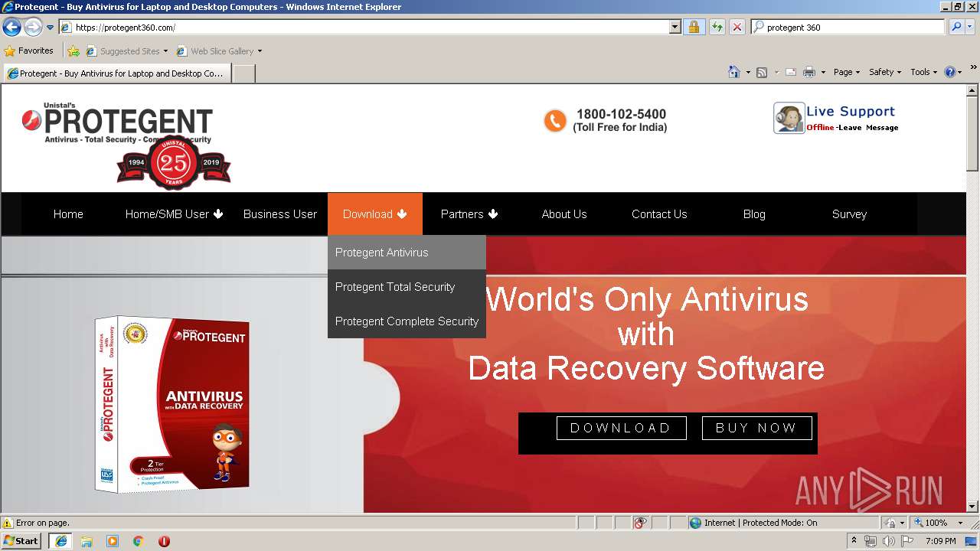Open the Windows Start button
This screenshot has width=980, height=551.
pos(21,541)
